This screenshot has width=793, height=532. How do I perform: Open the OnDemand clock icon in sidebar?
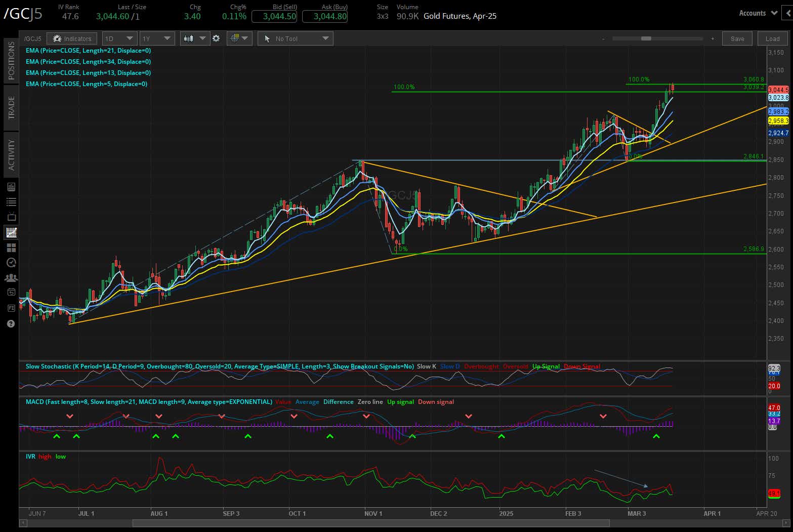tap(11, 262)
